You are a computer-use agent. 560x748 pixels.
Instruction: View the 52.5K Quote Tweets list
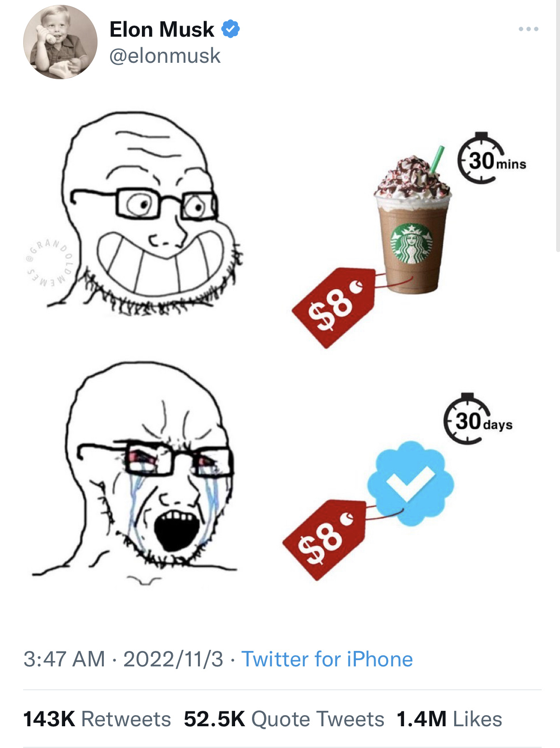click(x=284, y=719)
